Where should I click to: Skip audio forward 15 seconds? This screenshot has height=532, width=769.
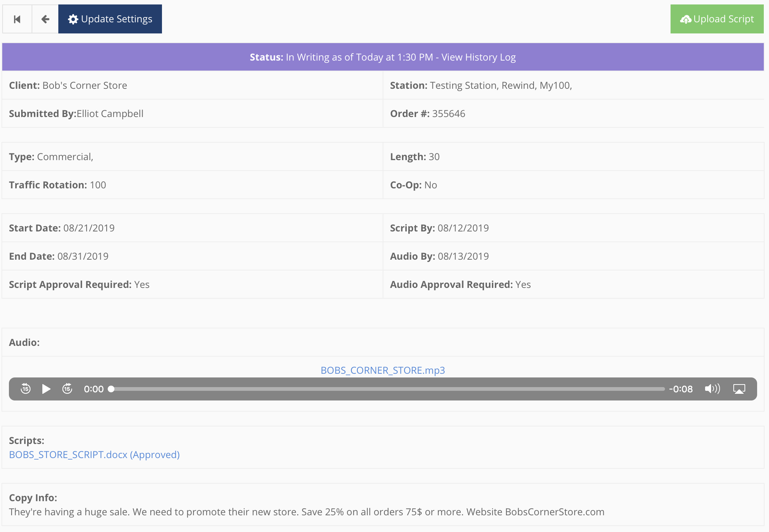[x=67, y=389]
